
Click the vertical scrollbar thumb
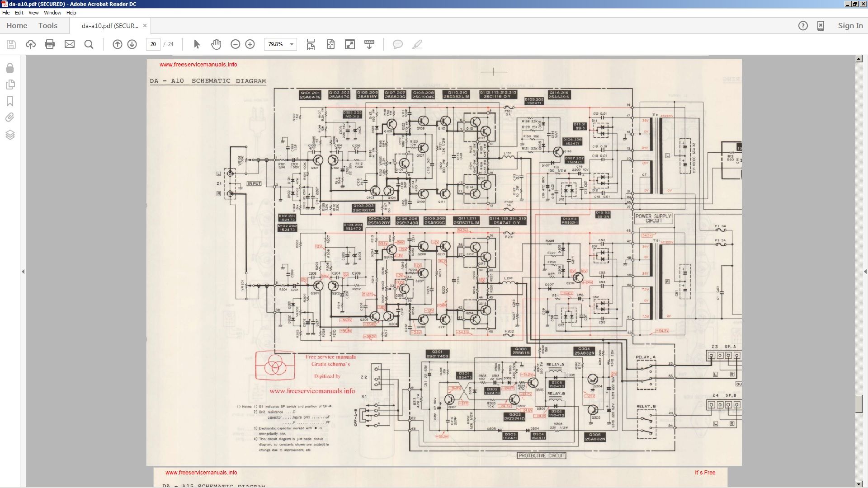[x=859, y=404]
